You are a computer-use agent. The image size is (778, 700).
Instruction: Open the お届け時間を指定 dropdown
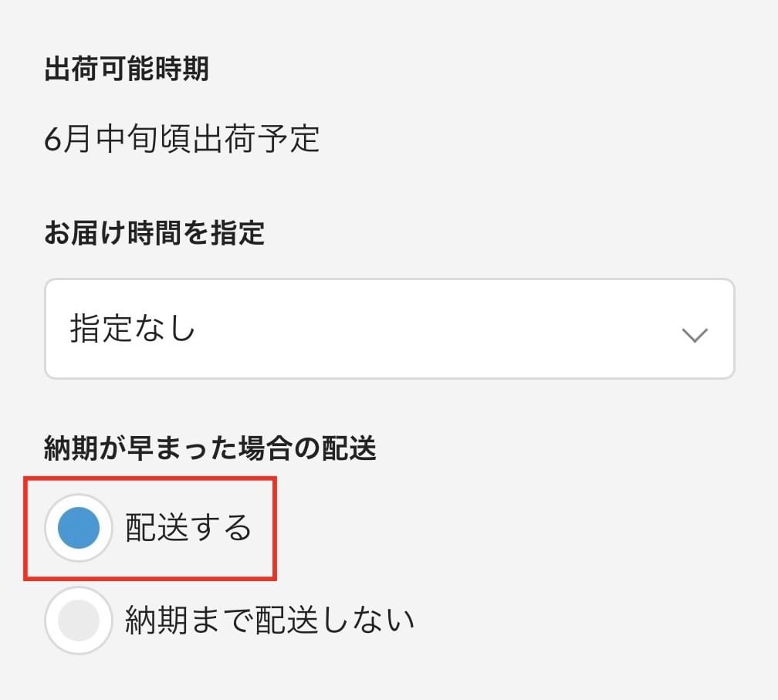[x=389, y=329]
